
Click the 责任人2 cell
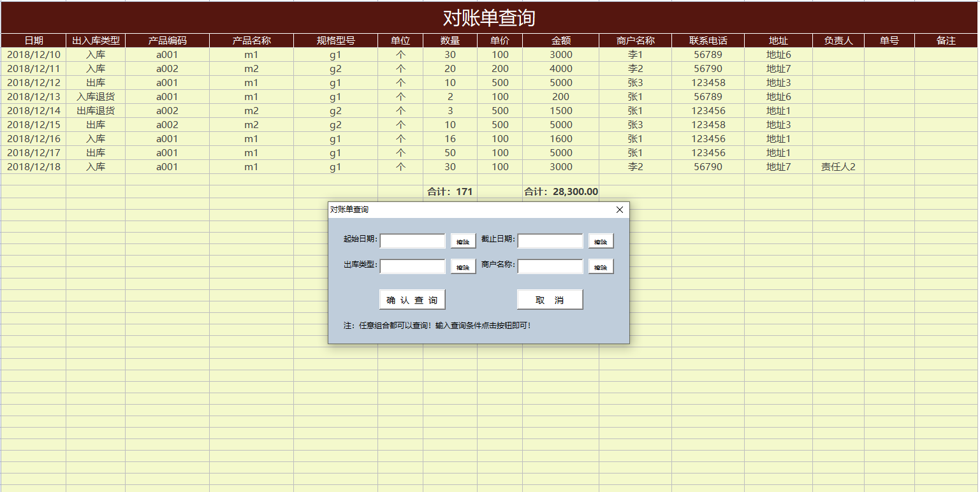point(838,167)
